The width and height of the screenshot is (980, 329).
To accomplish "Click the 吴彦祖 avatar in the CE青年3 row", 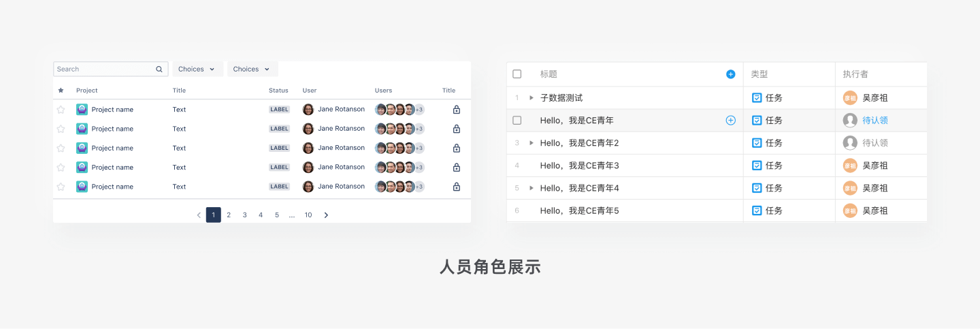I will click(x=850, y=166).
